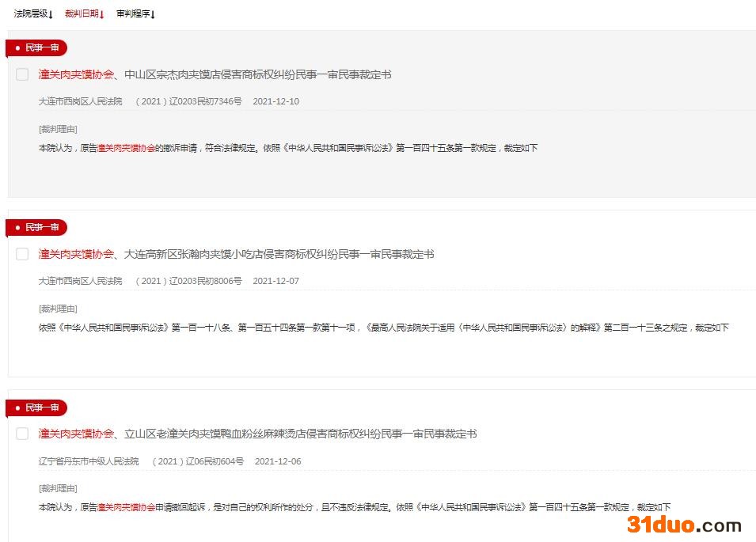Click 潼关肉夹馍协会 in the first case title
This screenshot has width=756, height=542.
[76, 74]
